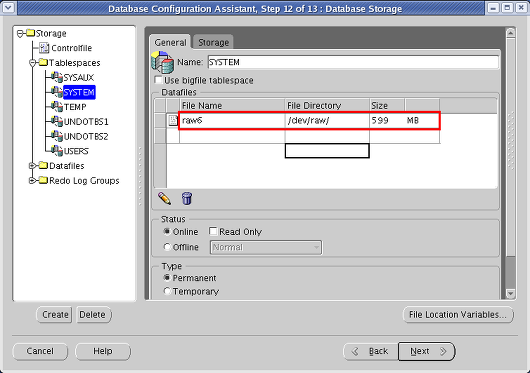Click the tablespace cylinder icon beside Name
This screenshot has width=530, height=373.
click(163, 62)
